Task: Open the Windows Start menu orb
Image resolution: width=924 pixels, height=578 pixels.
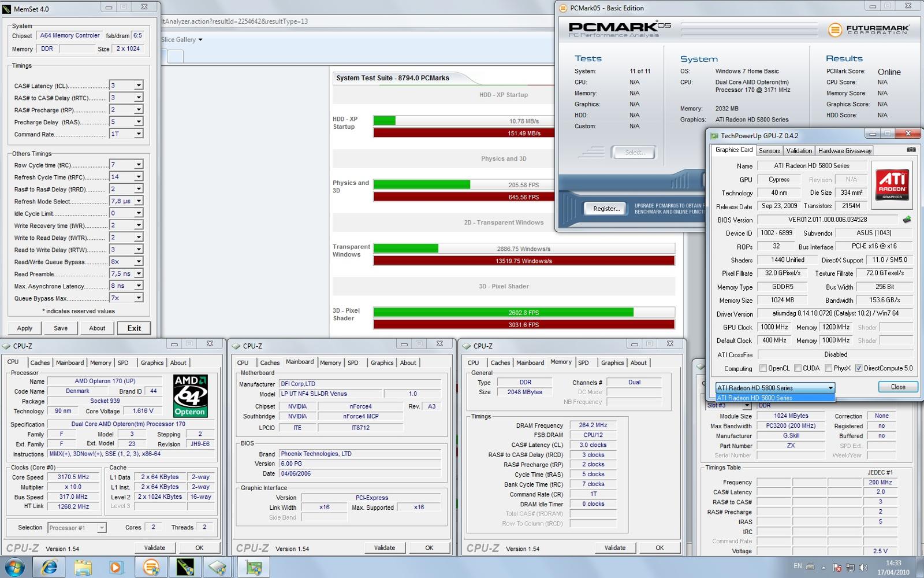Action: pos(13,567)
